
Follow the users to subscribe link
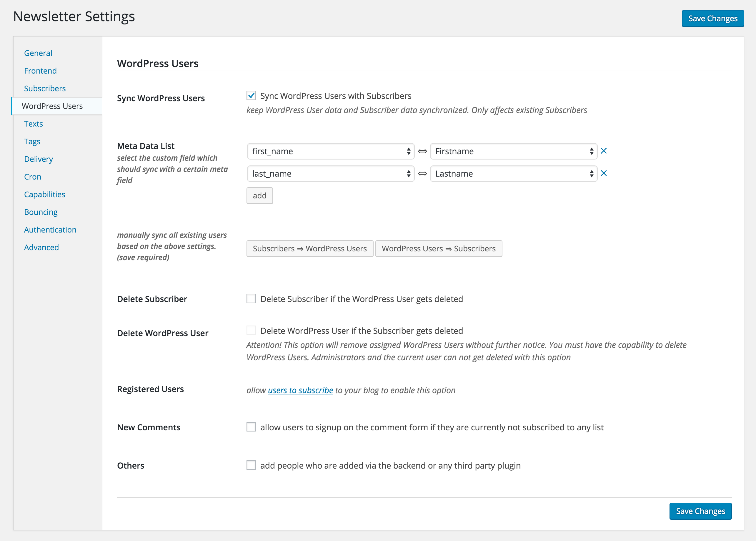pos(300,390)
